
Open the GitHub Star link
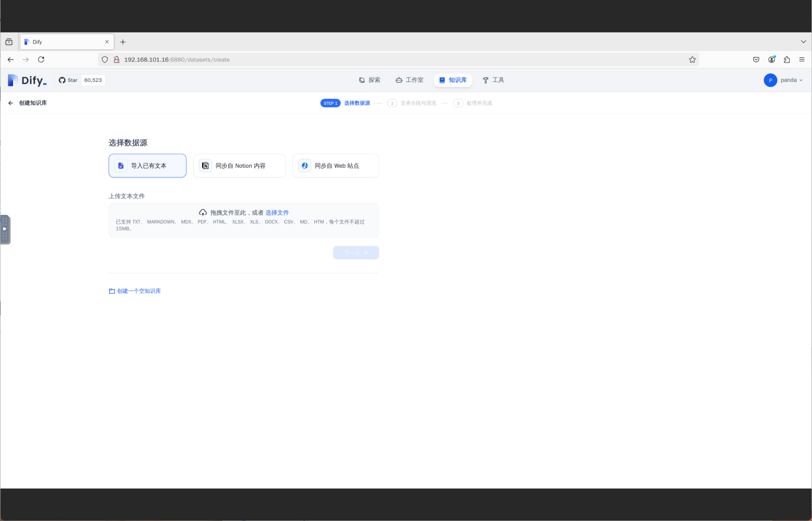[x=68, y=80]
